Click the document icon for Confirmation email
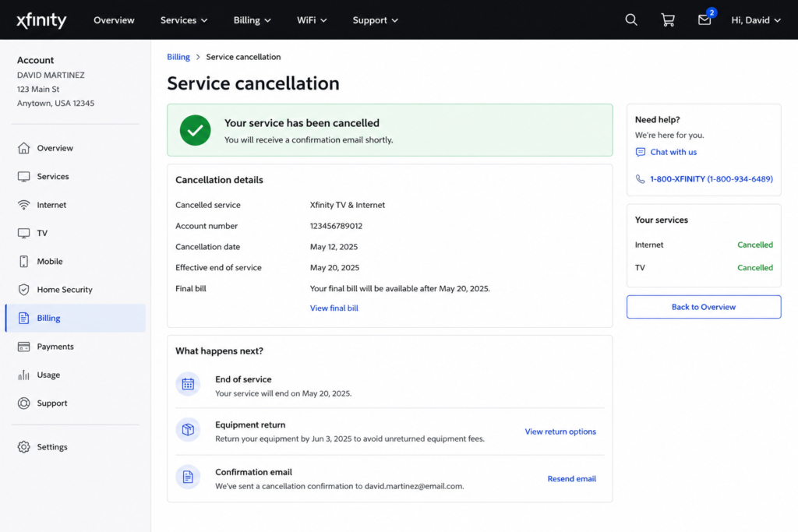This screenshot has width=798, height=532. tap(188, 477)
